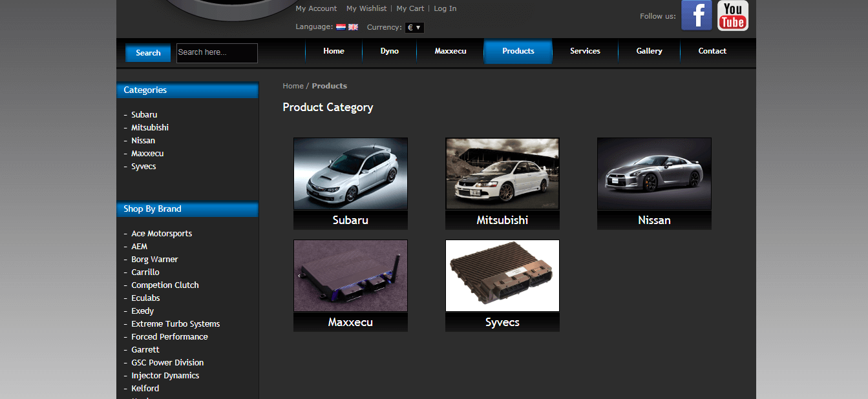Open the Facebook page icon
The image size is (868, 399).
696,15
